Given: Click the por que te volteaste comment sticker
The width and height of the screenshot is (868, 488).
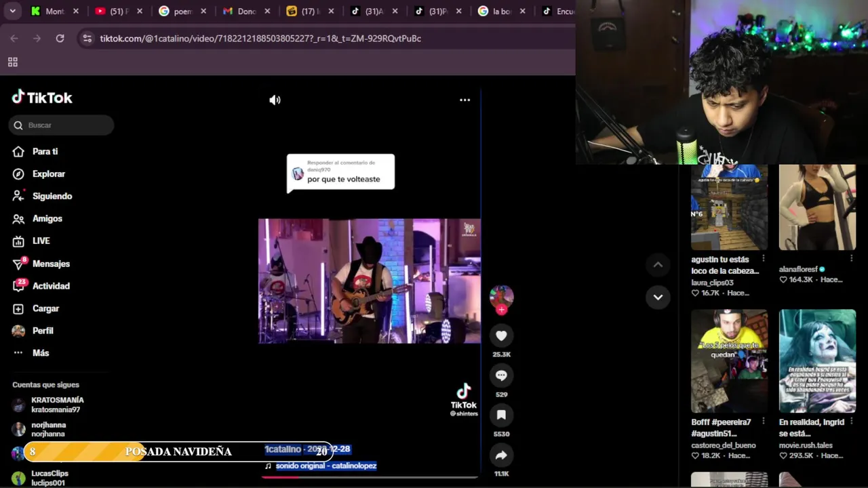Looking at the screenshot, I should 340,173.
